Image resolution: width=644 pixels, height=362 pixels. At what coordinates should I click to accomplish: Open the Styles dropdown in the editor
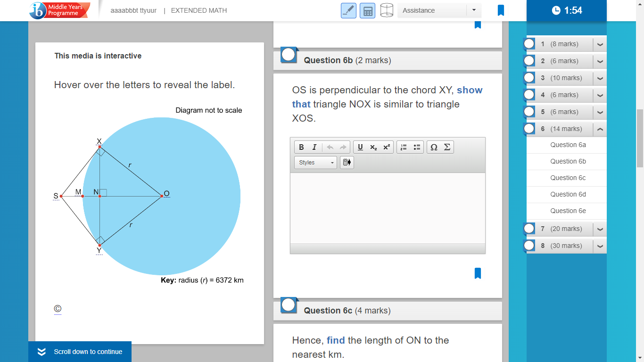316,163
